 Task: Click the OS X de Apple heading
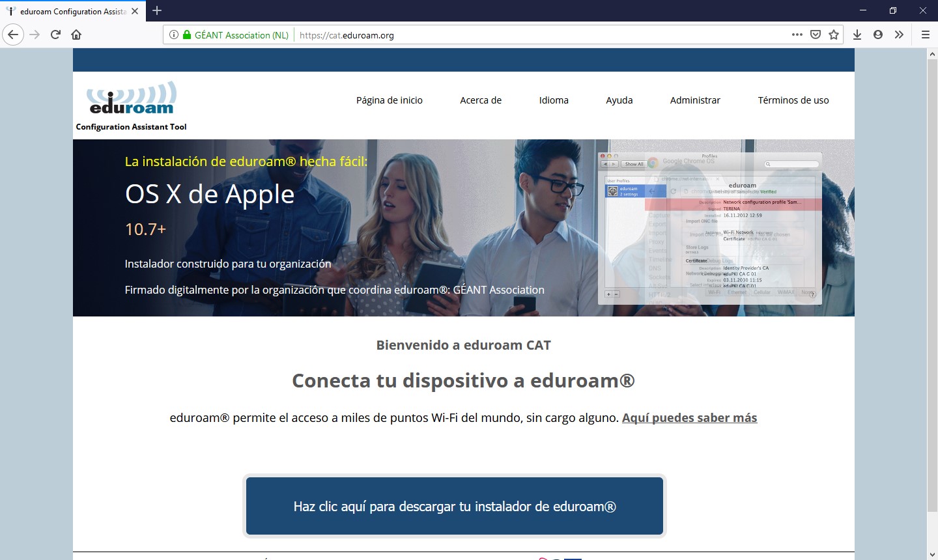[x=210, y=195]
